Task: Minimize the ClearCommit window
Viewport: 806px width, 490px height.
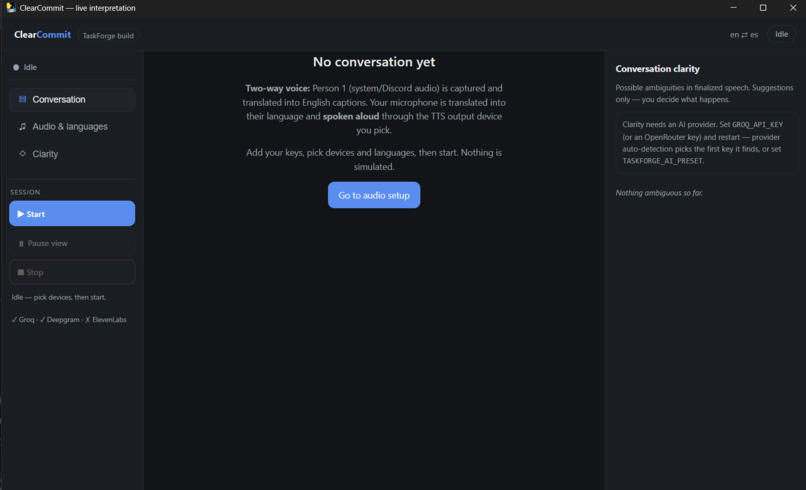Action: click(x=734, y=8)
